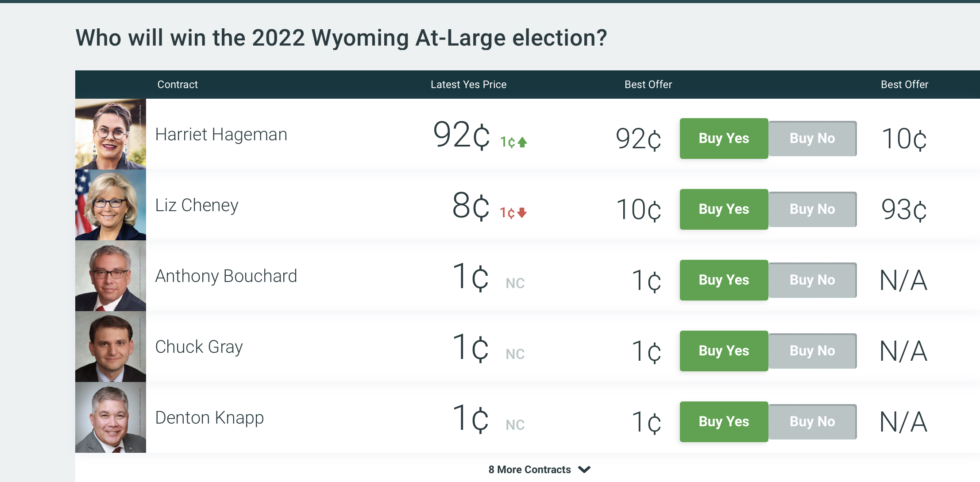This screenshot has height=482, width=980.
Task: Open the Liz Cheney contract name
Action: click(x=197, y=205)
